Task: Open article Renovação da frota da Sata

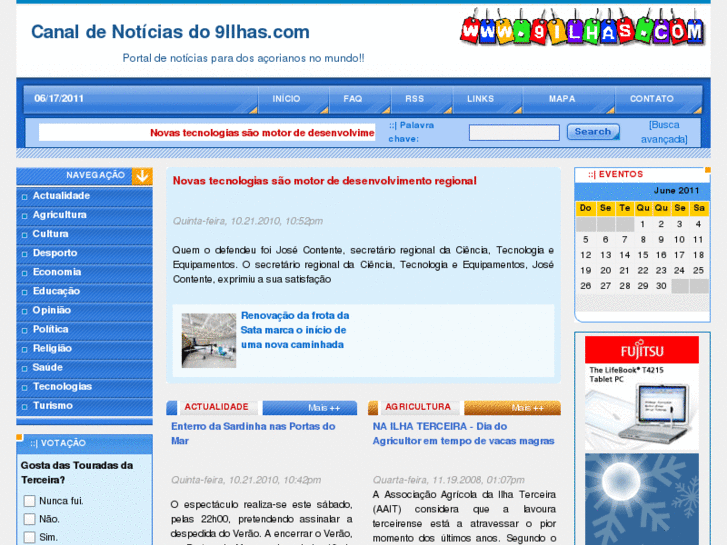Action: tap(295, 330)
